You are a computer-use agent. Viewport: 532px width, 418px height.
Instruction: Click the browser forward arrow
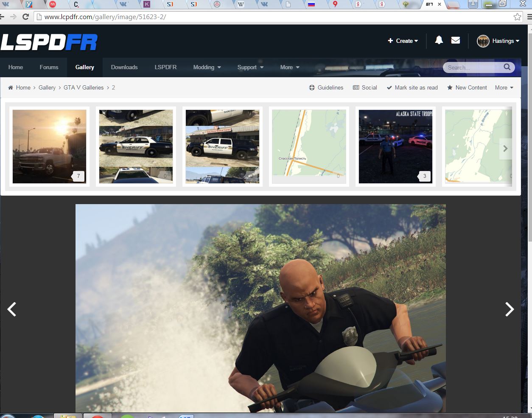coord(13,17)
